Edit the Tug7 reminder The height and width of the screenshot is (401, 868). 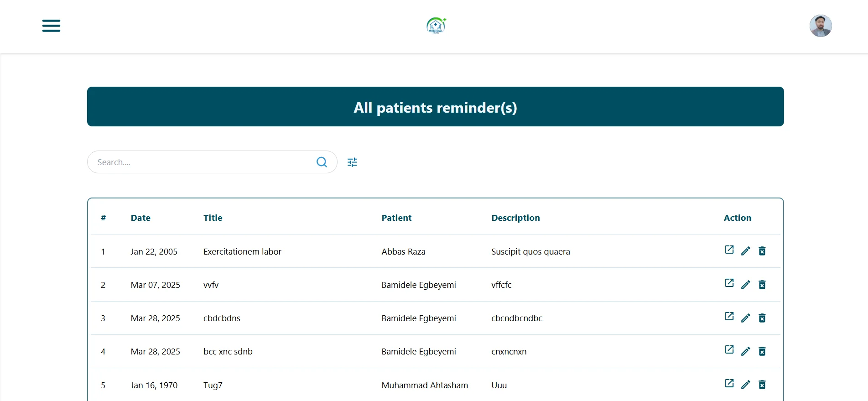745,385
